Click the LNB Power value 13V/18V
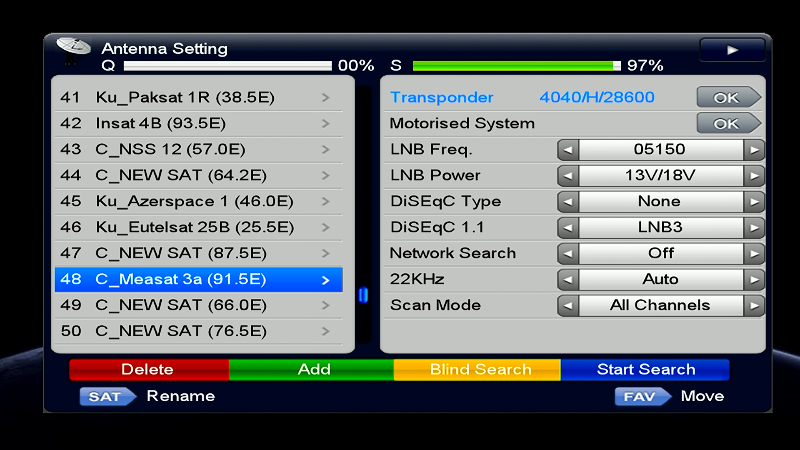Screen dimensions: 800x450 tap(661, 176)
